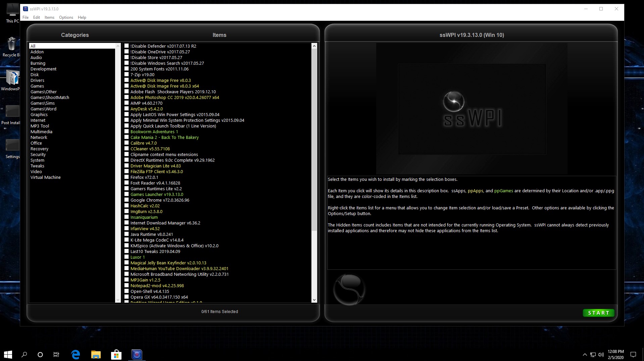This screenshot has width=644, height=361.
Task: Select MediaHuman YouTube Downloader item
Action: click(x=179, y=268)
